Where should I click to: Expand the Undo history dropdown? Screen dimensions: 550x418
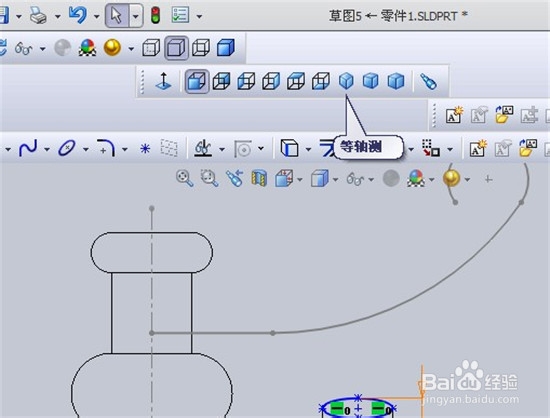tap(96, 16)
